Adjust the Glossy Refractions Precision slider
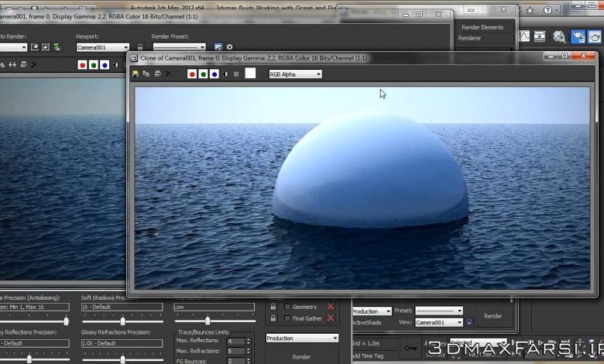 click(122, 359)
